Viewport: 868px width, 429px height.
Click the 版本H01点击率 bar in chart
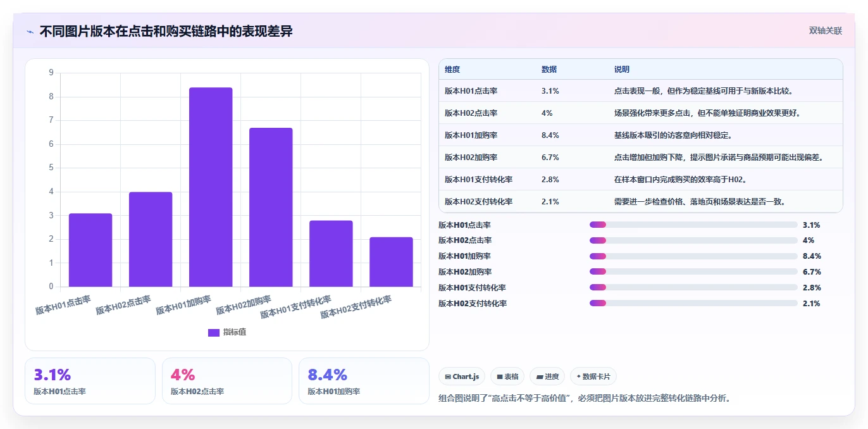pos(90,250)
